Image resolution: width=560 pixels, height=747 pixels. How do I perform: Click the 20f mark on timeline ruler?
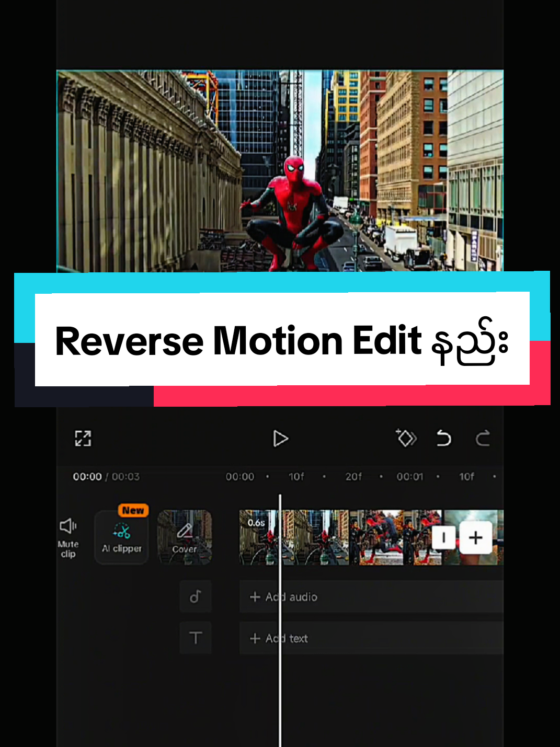pyautogui.click(x=353, y=477)
